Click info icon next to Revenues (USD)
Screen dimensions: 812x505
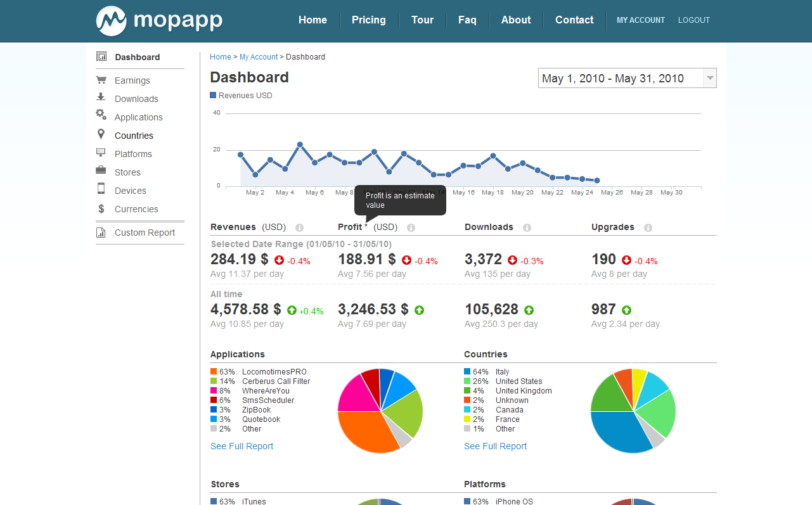pyautogui.click(x=299, y=227)
